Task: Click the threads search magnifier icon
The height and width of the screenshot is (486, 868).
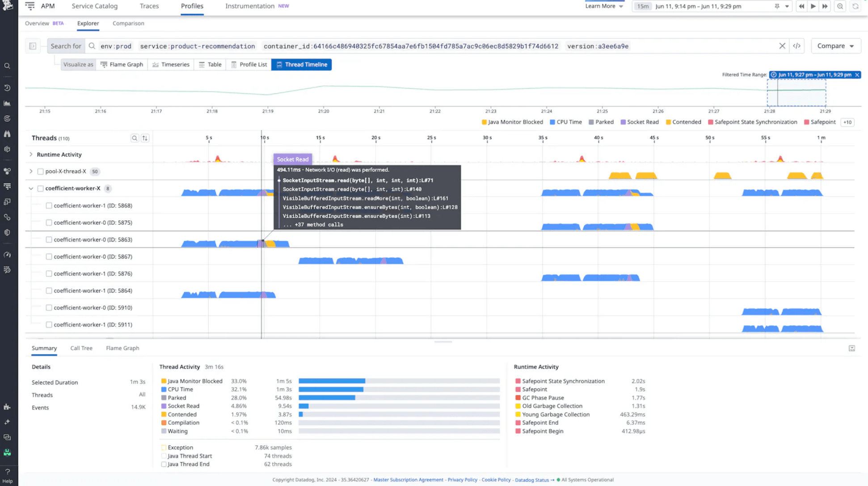Action: tap(134, 138)
